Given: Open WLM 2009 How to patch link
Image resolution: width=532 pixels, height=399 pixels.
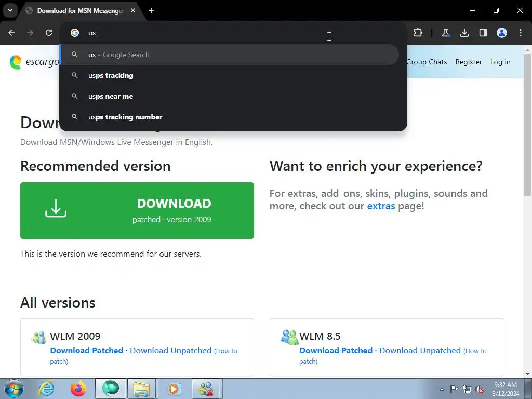Looking at the screenshot, I should [x=225, y=351].
